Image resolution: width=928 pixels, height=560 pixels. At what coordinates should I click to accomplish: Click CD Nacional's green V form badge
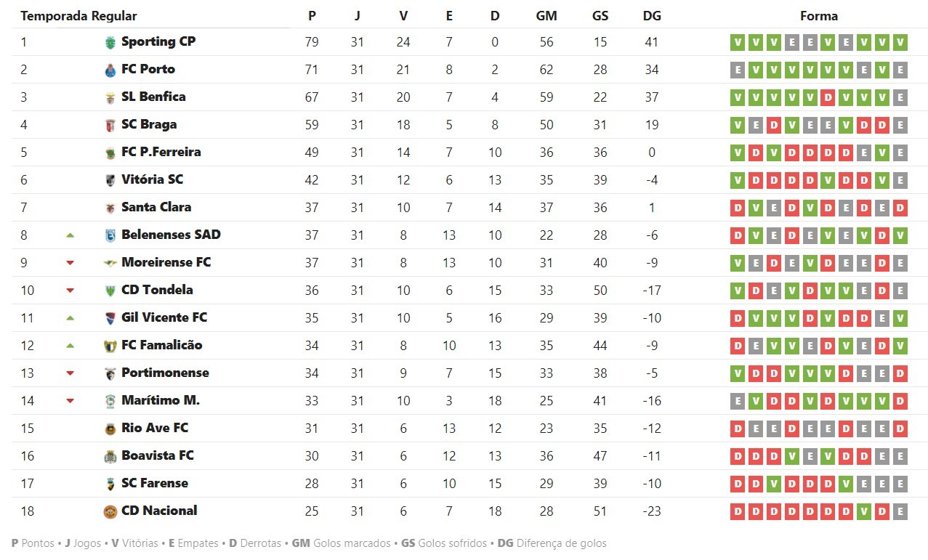tap(864, 511)
